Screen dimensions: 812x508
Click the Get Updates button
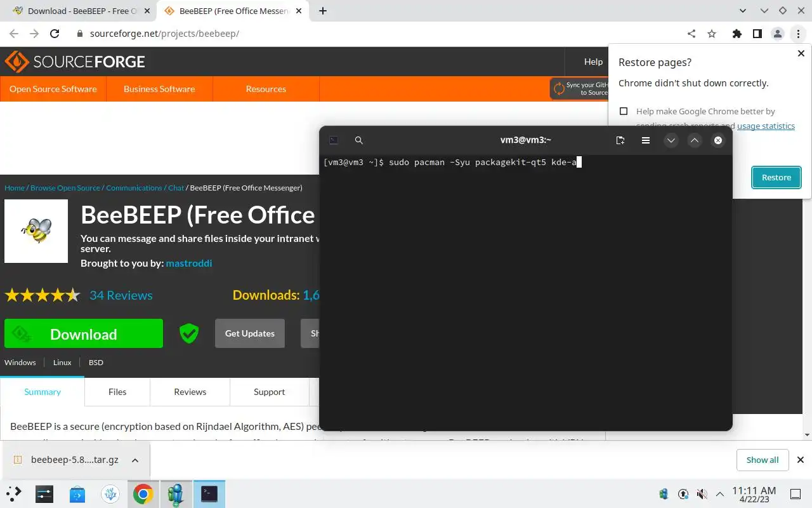[250, 333]
